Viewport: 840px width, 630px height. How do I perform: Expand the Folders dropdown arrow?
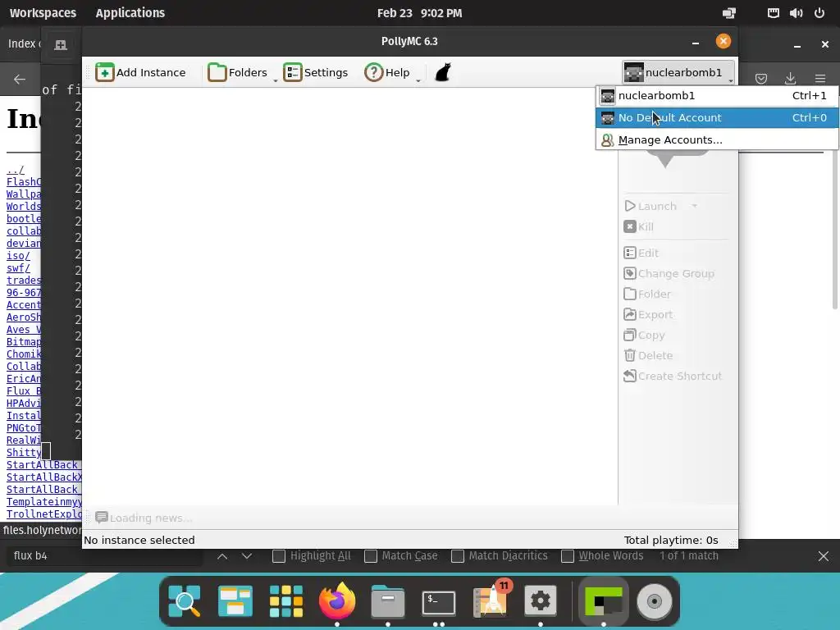point(276,80)
